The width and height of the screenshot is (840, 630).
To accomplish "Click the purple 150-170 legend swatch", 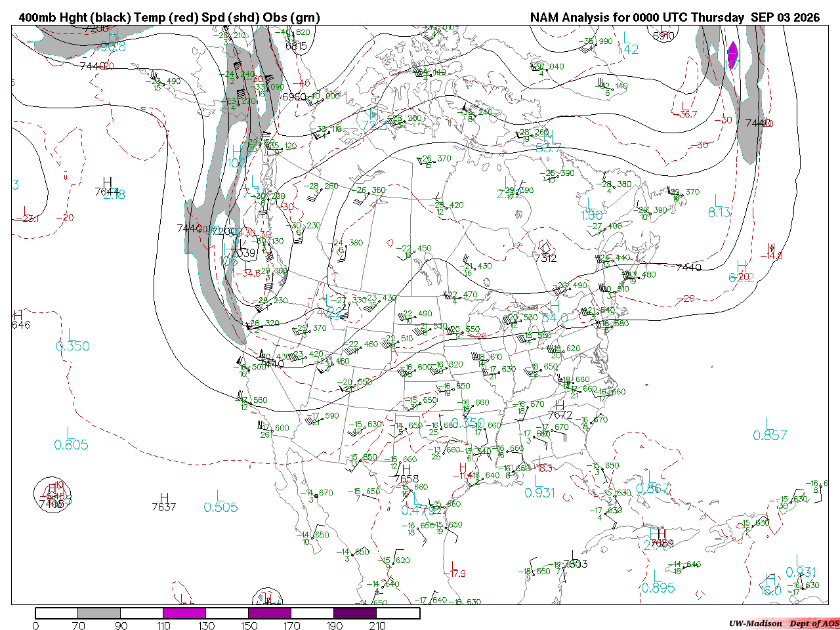I will click(270, 614).
